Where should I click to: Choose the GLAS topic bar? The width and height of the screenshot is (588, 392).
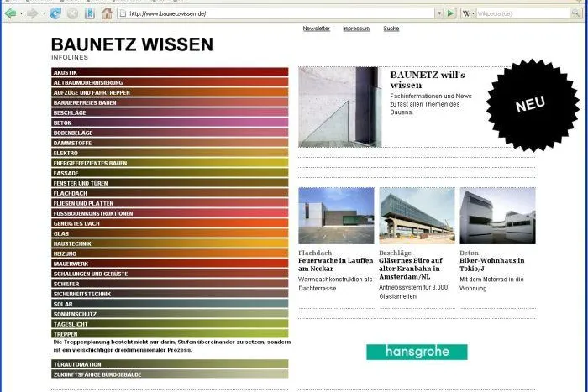(170, 233)
